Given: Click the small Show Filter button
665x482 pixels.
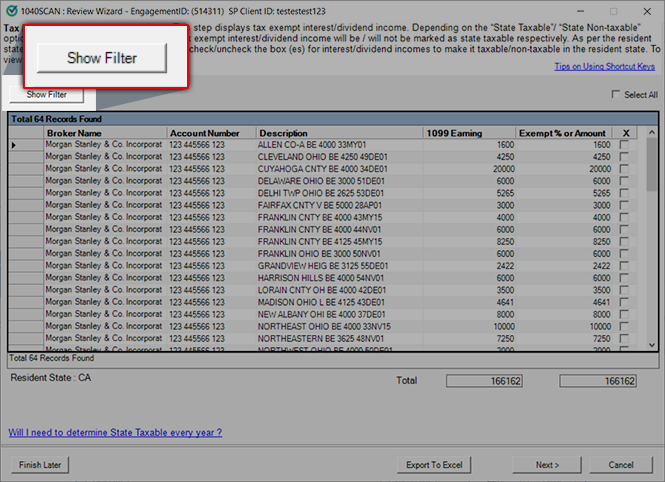Looking at the screenshot, I should click(x=47, y=94).
